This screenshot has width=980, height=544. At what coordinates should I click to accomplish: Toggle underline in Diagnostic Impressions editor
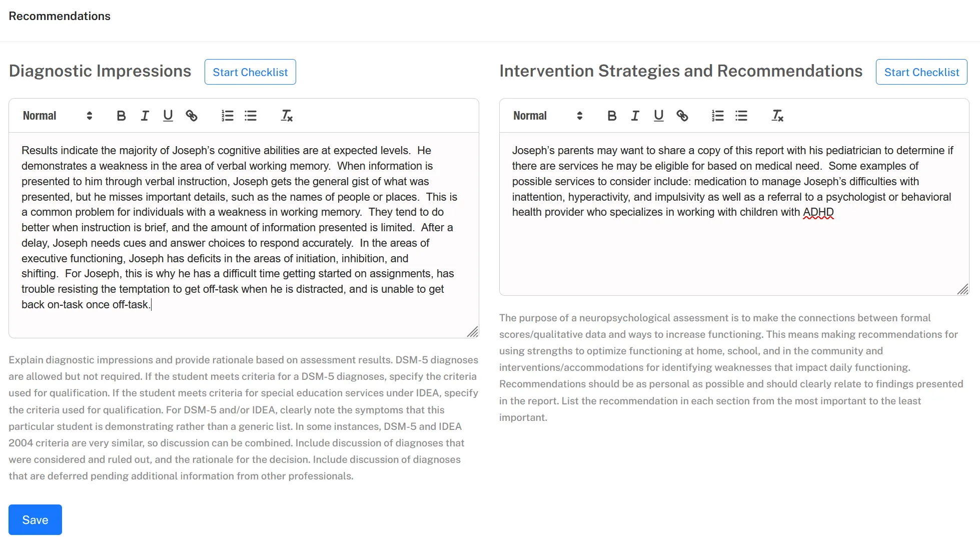coord(168,116)
